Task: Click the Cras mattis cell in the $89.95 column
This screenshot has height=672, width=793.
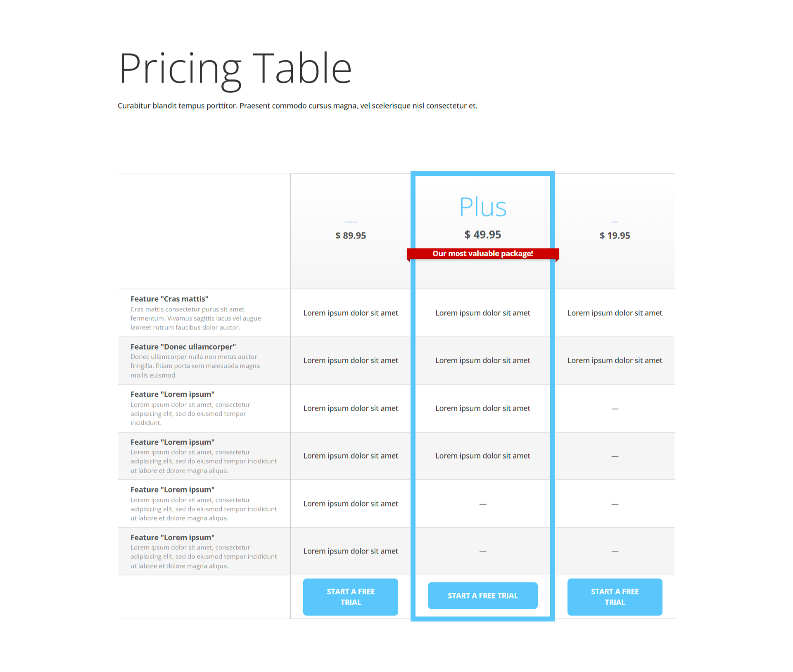Action: point(350,313)
